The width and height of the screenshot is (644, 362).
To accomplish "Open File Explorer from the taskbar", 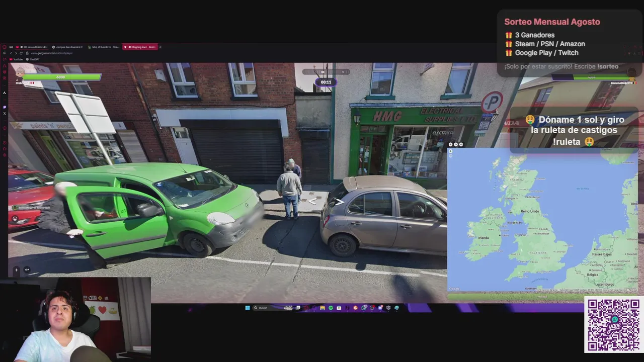I will (323, 308).
